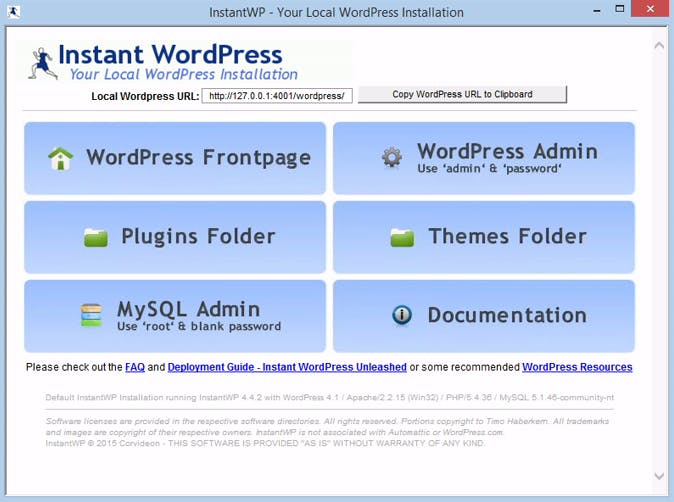
Task: Click the 'Your Local WordPress Installation' tagline
Action: point(184,74)
